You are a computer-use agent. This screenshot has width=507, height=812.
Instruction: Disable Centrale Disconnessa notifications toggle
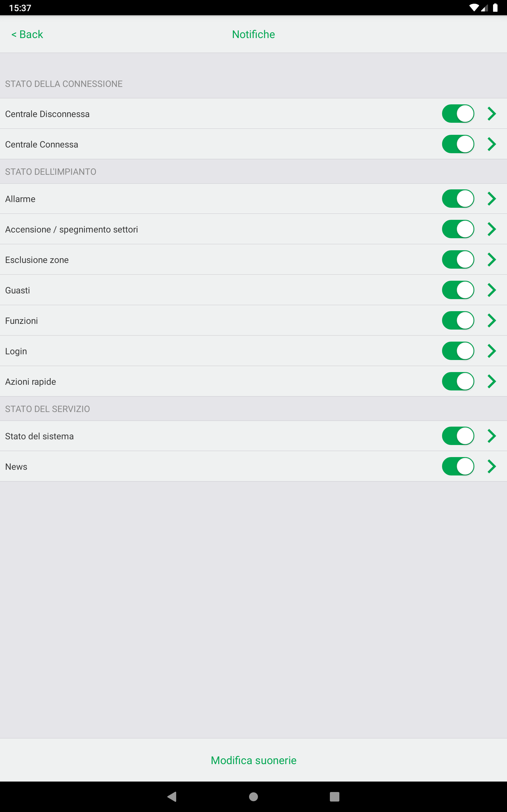458,114
